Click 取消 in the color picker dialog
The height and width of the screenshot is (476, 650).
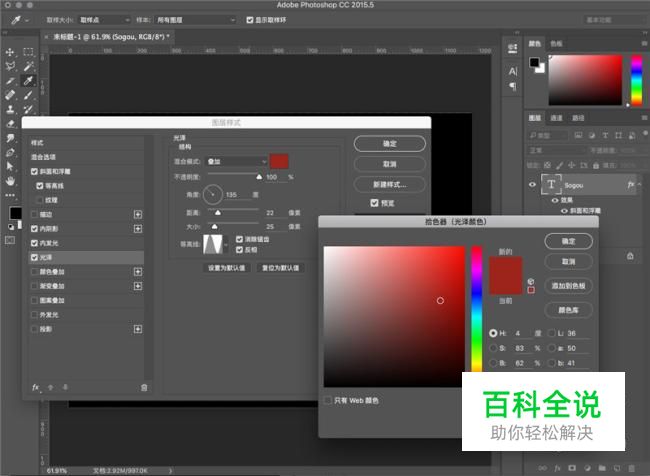click(x=568, y=262)
